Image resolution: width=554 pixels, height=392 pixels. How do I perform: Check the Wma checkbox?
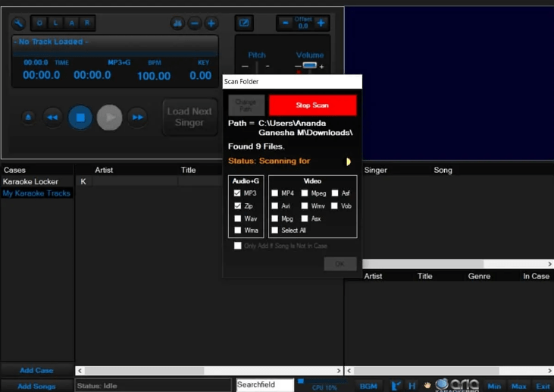[237, 230]
